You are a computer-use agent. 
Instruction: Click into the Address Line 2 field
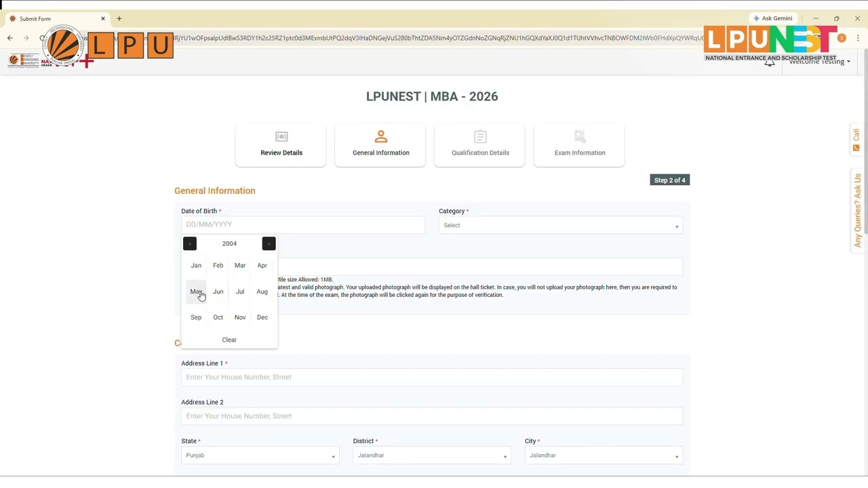coord(432,416)
